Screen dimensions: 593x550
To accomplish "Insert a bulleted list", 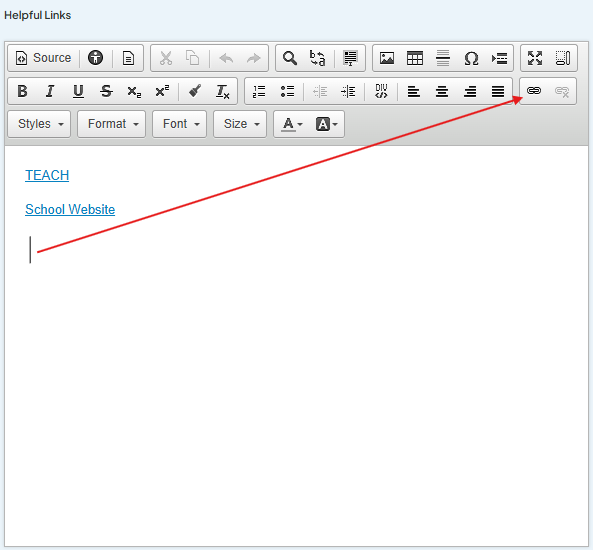I will (x=287, y=91).
